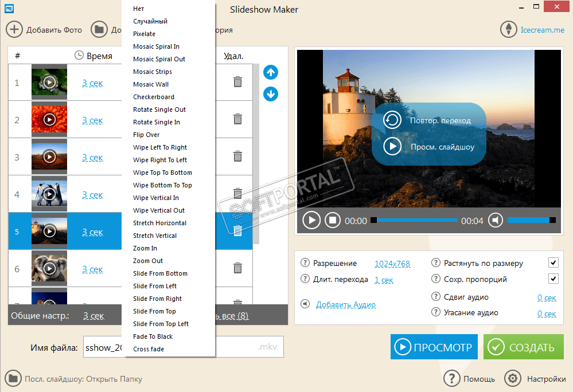The height and width of the screenshot is (392, 573).
Task: Click help icon next to Сдвиг аудио
Action: (435, 296)
